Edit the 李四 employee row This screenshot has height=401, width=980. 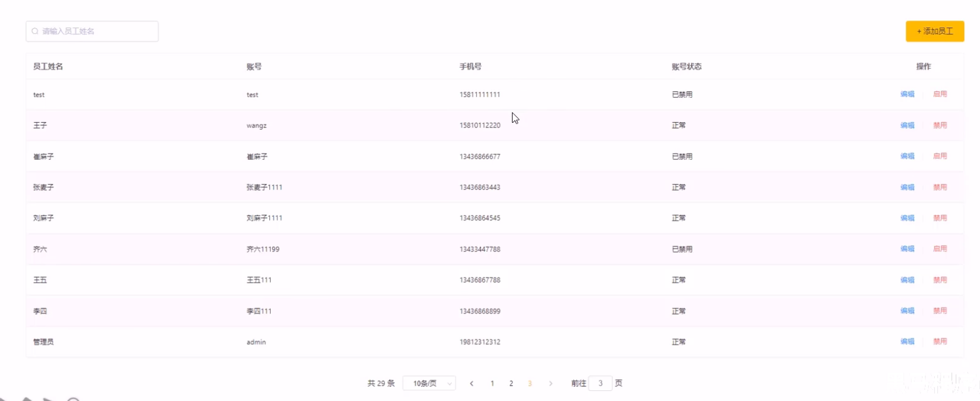907,311
